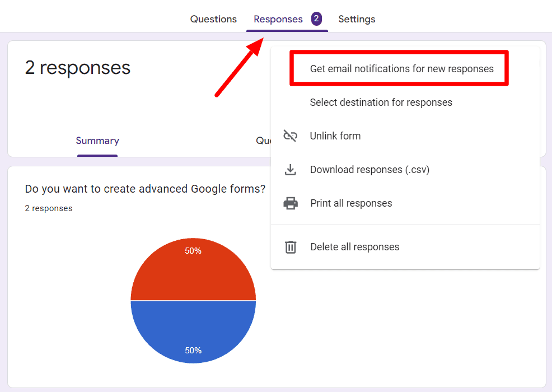Open the Questions tab
Image resolution: width=552 pixels, height=392 pixels.
[213, 19]
